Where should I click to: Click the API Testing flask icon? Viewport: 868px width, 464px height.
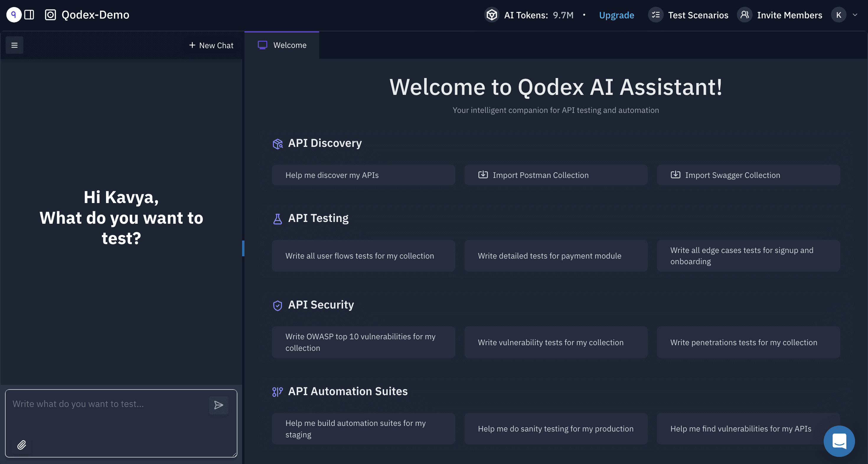click(x=278, y=219)
